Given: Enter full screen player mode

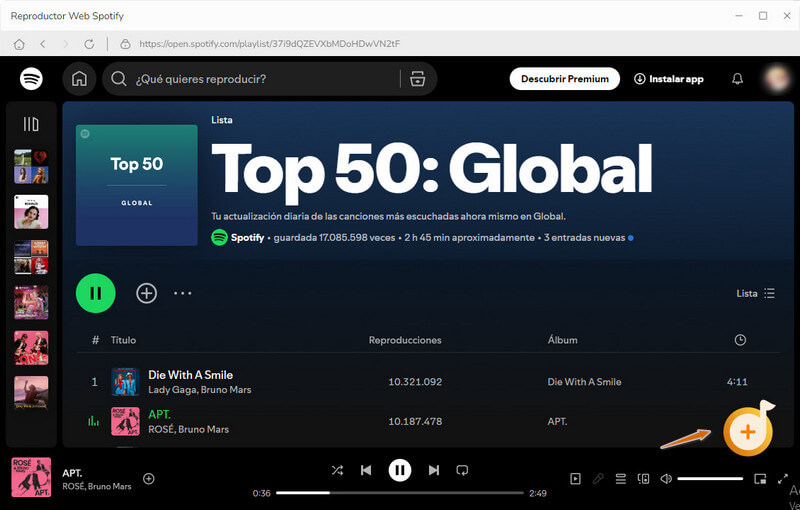Looking at the screenshot, I should coord(783,479).
